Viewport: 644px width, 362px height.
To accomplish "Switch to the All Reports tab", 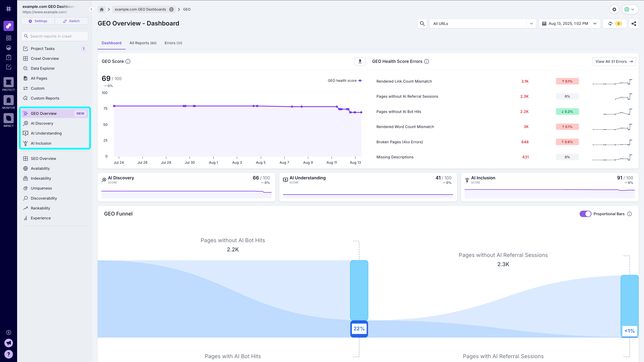I will point(143,43).
